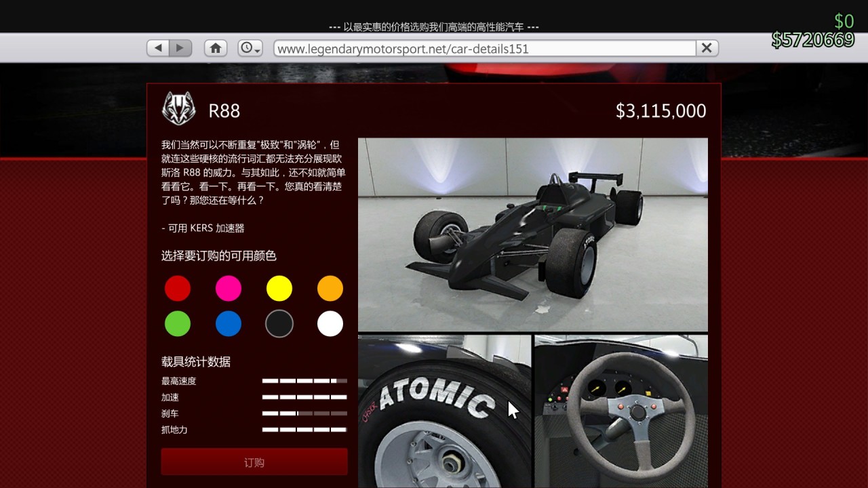Click the 选择要订购的可用颜色 heading
The height and width of the screenshot is (488, 868).
(x=219, y=256)
